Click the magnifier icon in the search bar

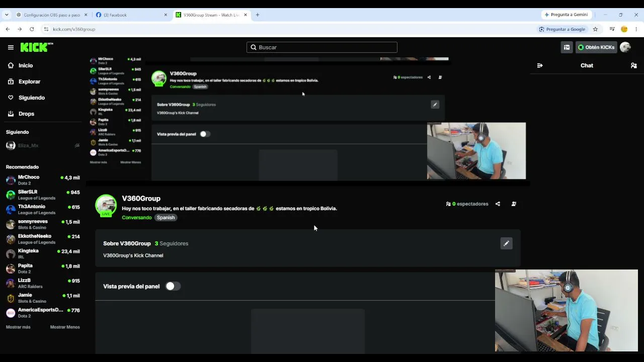pyautogui.click(x=254, y=47)
